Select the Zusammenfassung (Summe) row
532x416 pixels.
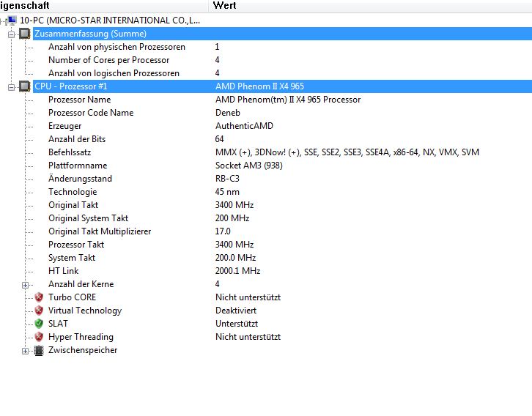(282, 34)
